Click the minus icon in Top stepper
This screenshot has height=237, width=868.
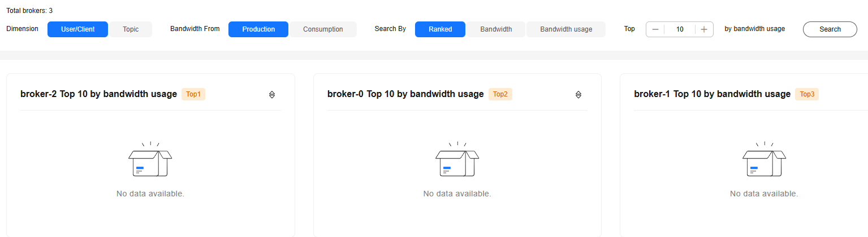click(655, 29)
